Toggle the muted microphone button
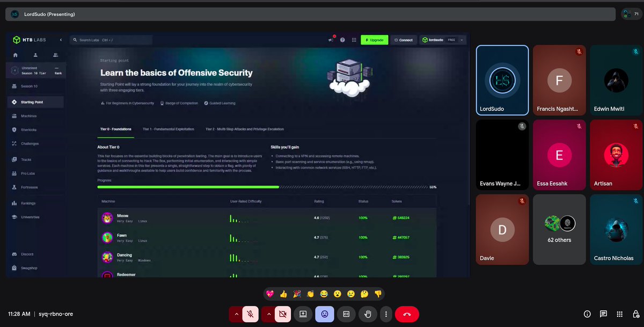 (x=250, y=314)
